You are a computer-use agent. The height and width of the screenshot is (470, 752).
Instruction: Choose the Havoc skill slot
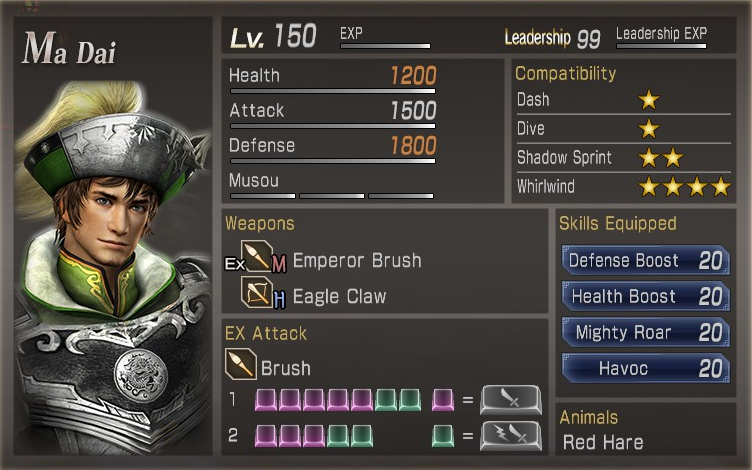[x=646, y=368]
